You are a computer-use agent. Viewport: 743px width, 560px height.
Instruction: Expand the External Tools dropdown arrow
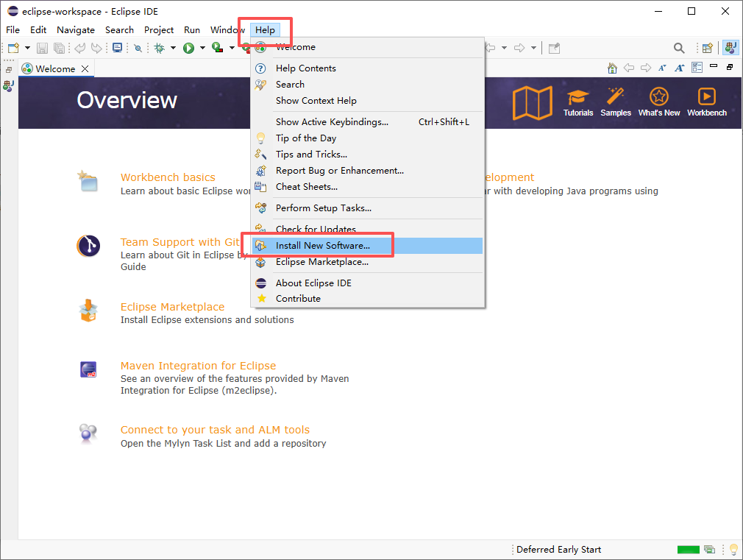coord(232,48)
